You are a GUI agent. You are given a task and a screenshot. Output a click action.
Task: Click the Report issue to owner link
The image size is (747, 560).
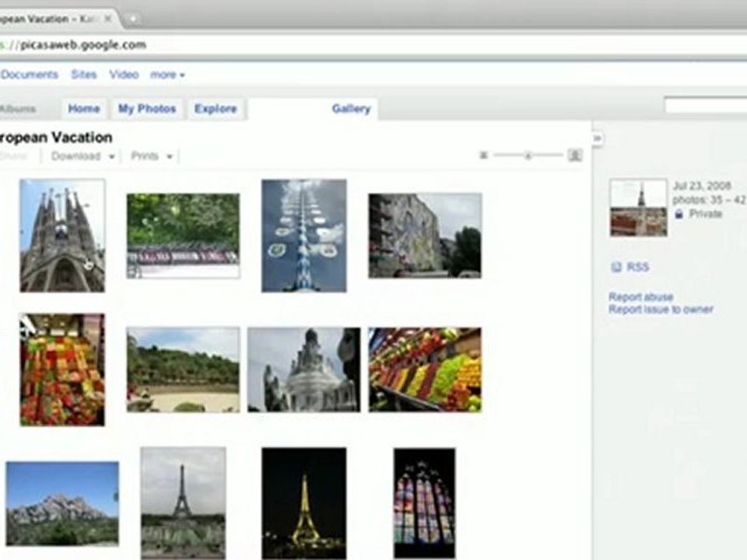(661, 310)
